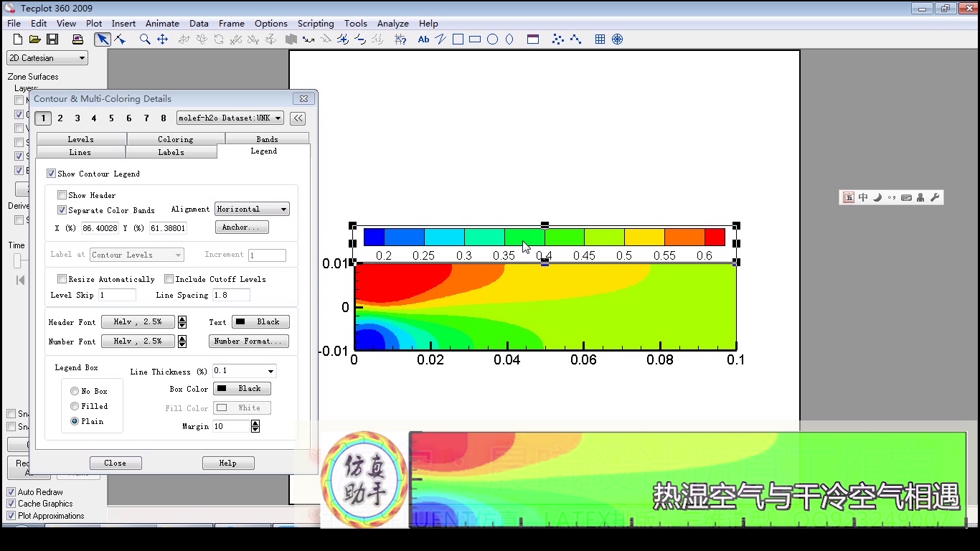980x551 pixels.
Task: Expand the 2D Cartesian plot type dropdown
Action: pos(47,58)
